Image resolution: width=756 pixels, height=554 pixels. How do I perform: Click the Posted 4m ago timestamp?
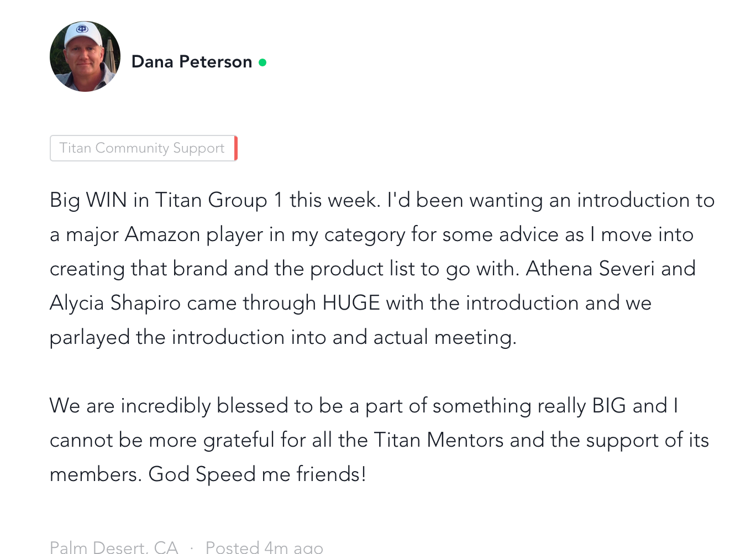point(264,547)
